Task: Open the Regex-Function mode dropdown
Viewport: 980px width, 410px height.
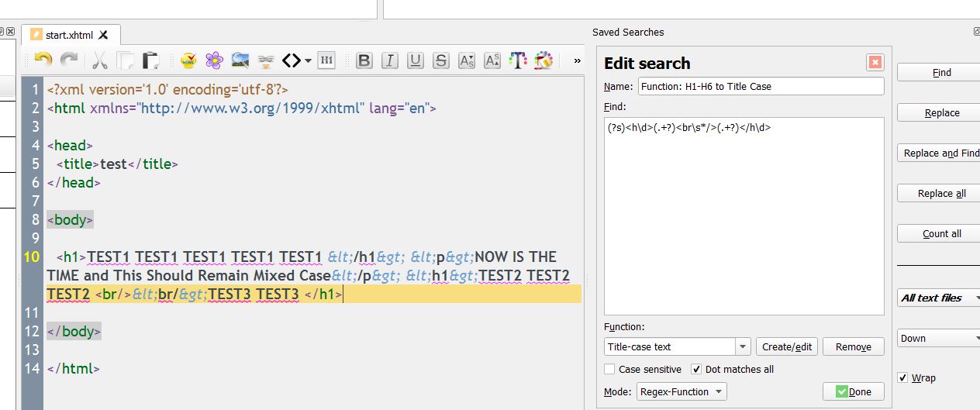Action: point(682,392)
